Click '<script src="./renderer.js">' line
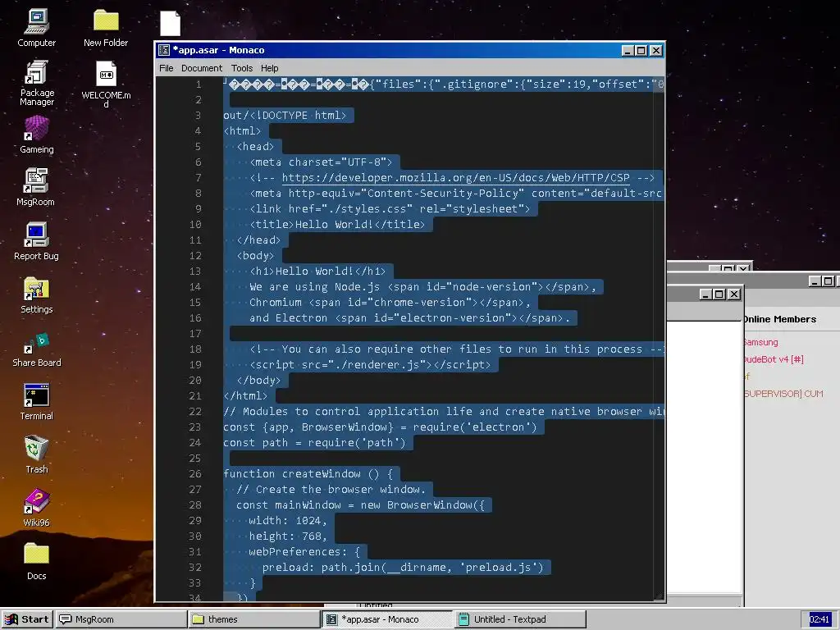This screenshot has width=840, height=630. coord(370,364)
